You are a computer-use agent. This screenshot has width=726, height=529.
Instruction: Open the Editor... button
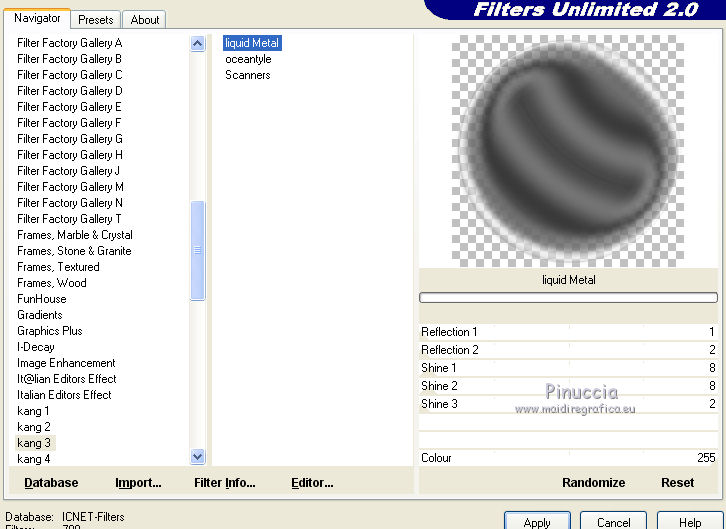(312, 483)
